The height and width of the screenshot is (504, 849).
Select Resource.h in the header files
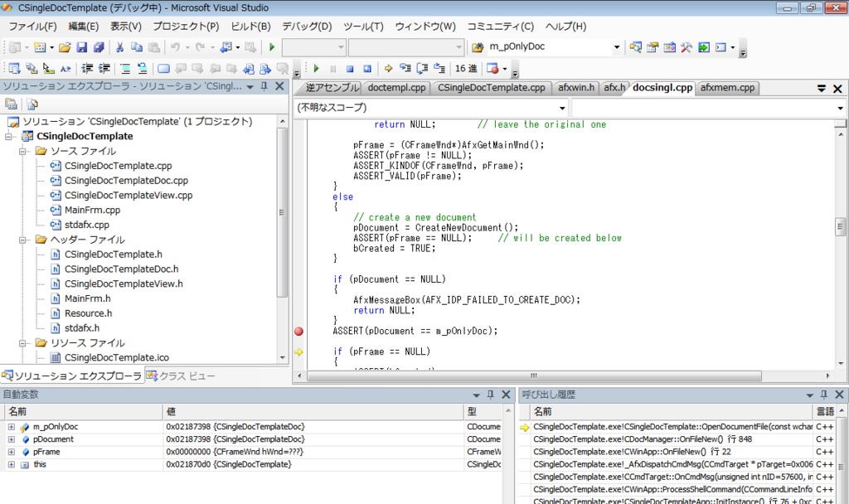(x=88, y=313)
